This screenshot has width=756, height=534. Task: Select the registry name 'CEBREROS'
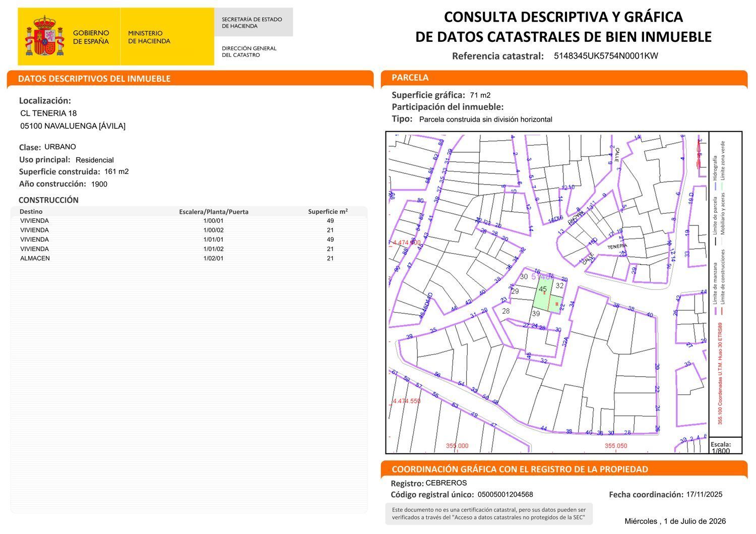click(x=446, y=483)
